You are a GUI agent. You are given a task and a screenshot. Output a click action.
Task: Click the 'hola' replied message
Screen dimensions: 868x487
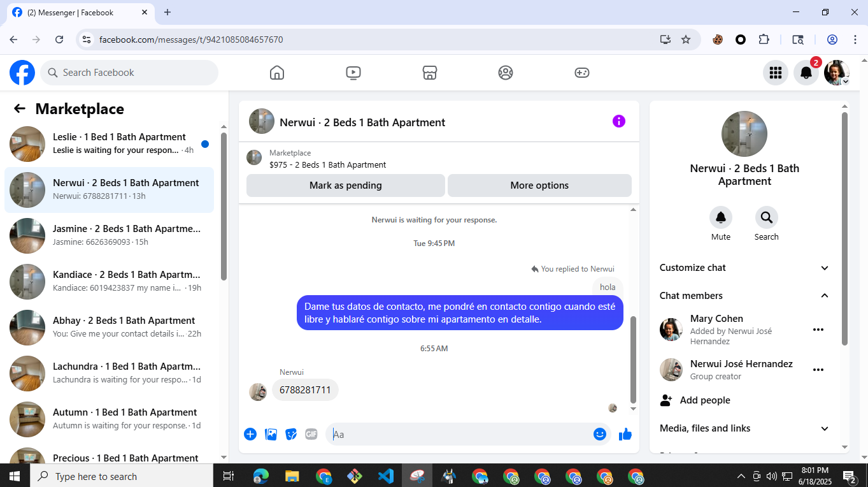click(608, 287)
